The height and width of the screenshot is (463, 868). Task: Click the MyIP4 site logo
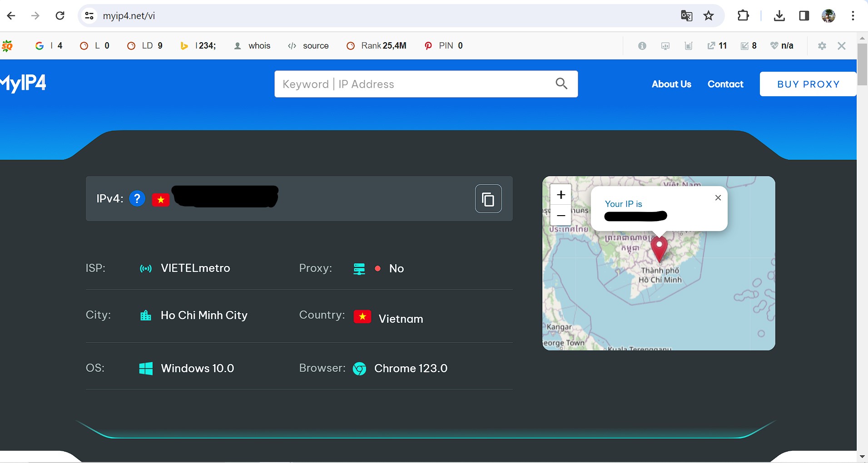(x=23, y=84)
